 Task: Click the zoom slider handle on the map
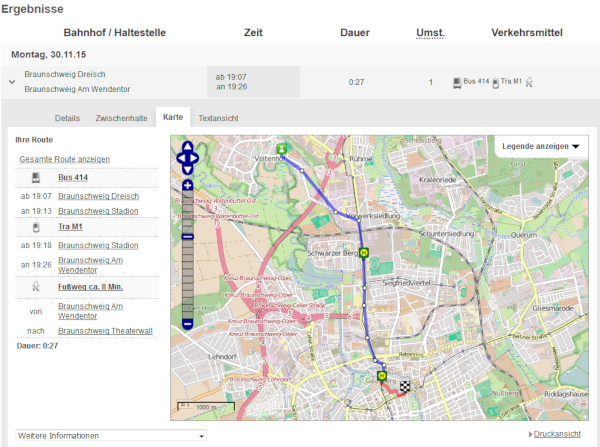tap(187, 238)
